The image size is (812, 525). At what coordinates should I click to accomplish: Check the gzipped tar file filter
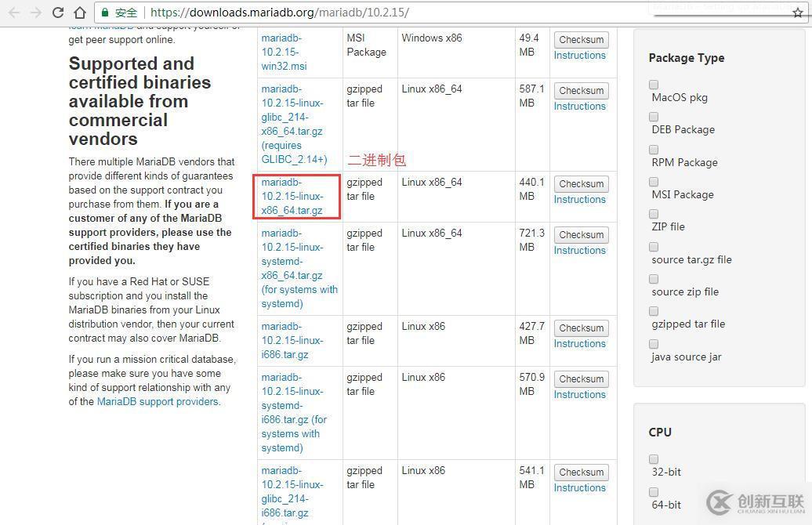click(x=654, y=310)
